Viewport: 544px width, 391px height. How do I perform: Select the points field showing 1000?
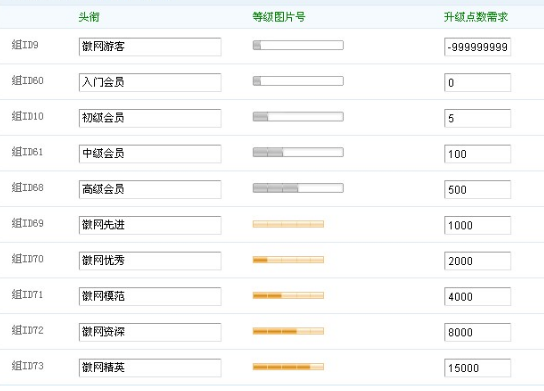pyautogui.click(x=477, y=225)
